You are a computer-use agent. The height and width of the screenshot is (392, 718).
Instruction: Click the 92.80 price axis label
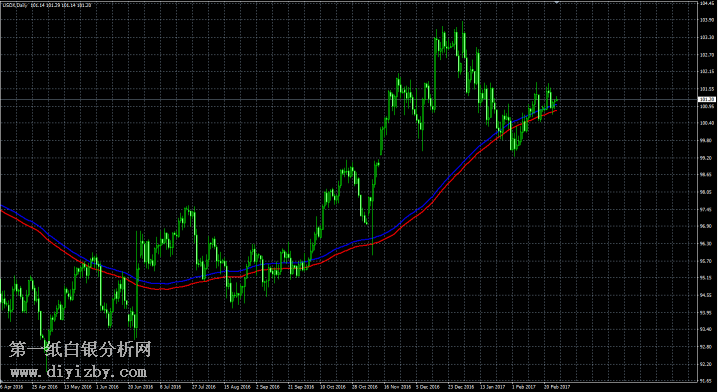(x=707, y=347)
